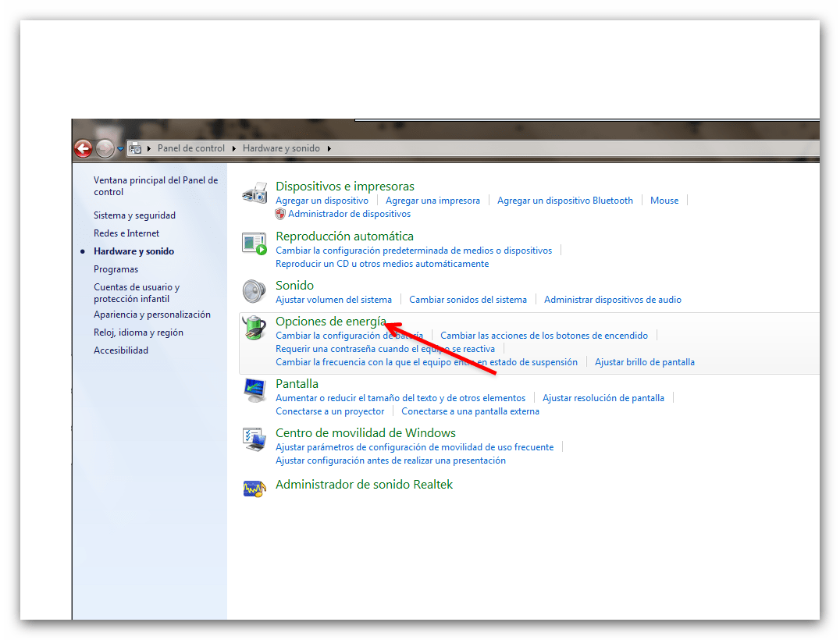Click Ajustar resolución de pantalla
This screenshot has width=840, height=640.
tap(603, 399)
